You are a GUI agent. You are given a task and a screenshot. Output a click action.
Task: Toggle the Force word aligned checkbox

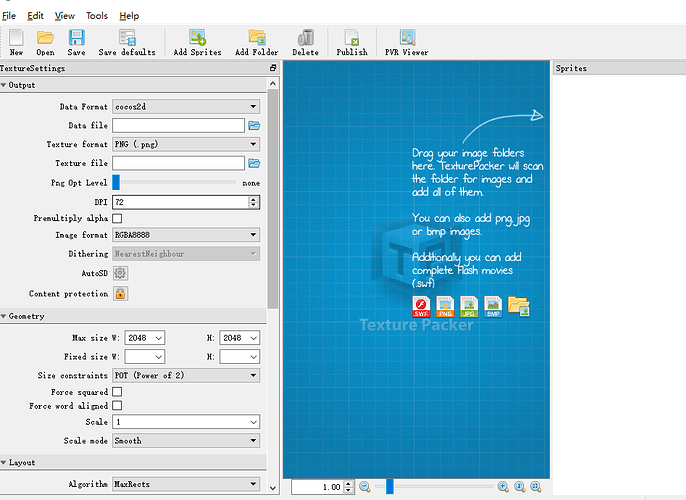point(117,406)
